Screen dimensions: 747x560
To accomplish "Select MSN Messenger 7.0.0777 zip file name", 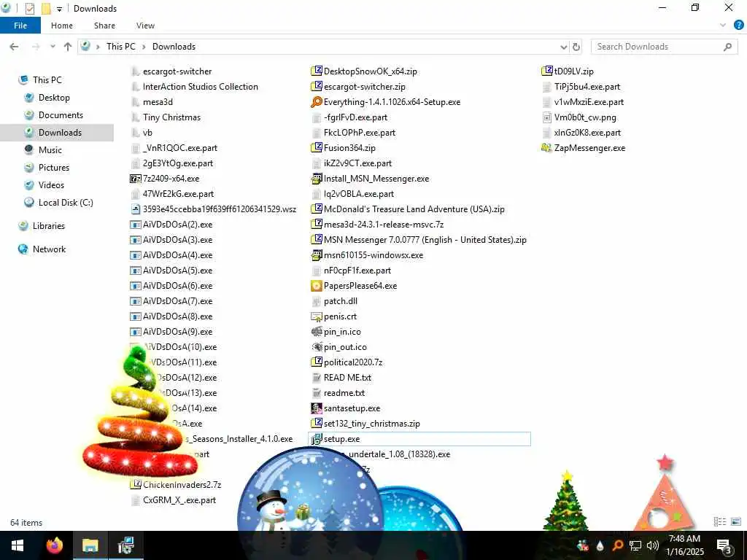I will click(x=425, y=240).
